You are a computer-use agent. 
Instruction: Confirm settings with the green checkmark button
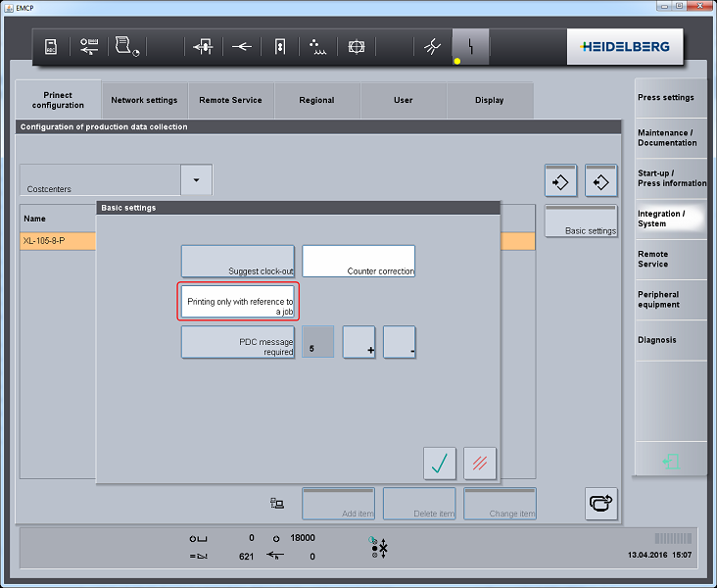tap(440, 463)
